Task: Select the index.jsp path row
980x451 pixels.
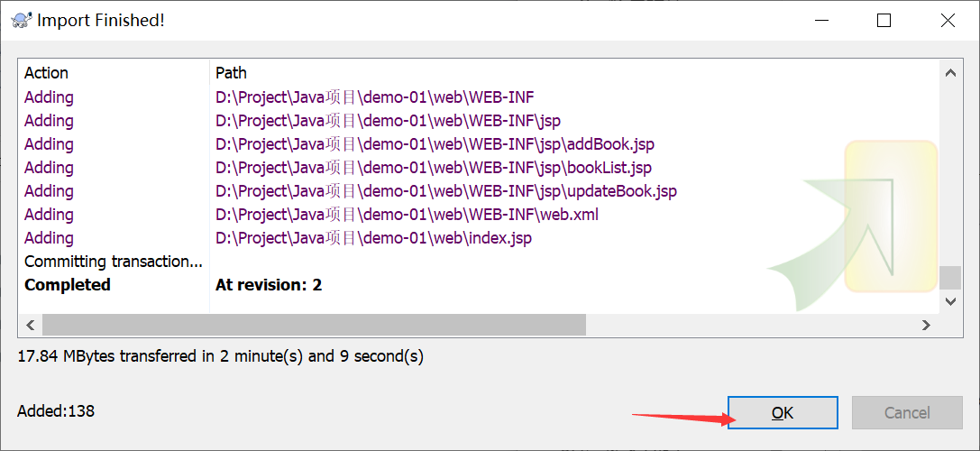Action: [373, 238]
